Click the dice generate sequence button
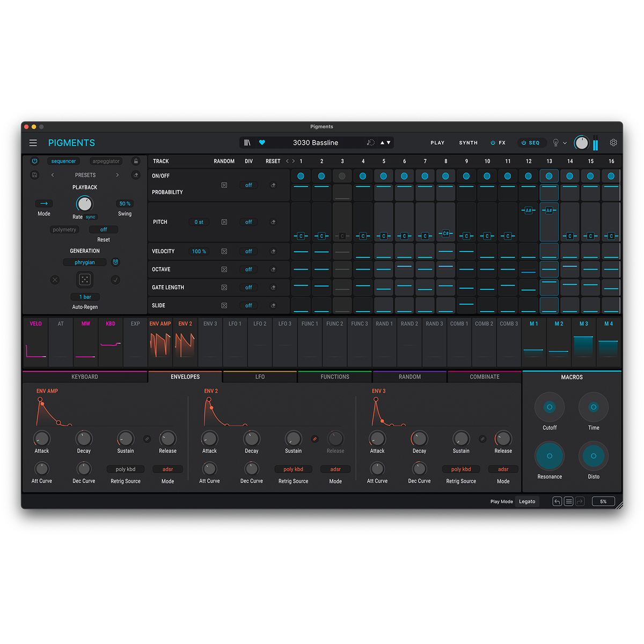Screen dimensions: 644x644 [85, 280]
